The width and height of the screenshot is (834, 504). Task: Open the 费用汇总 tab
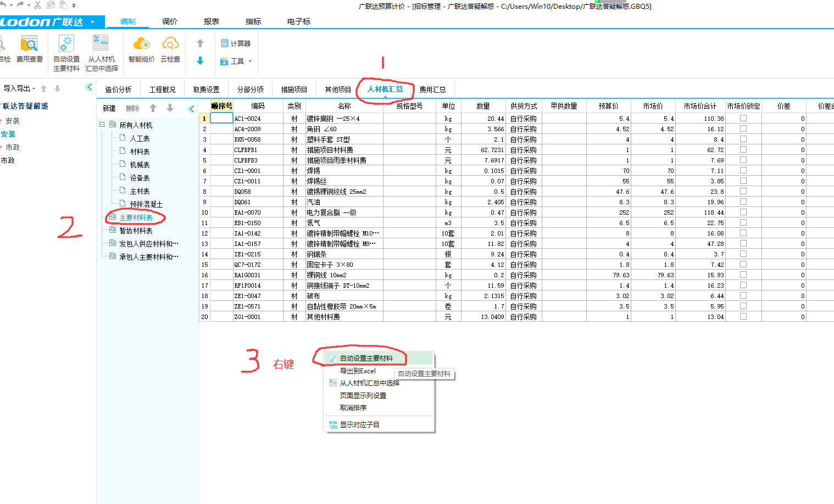432,89
